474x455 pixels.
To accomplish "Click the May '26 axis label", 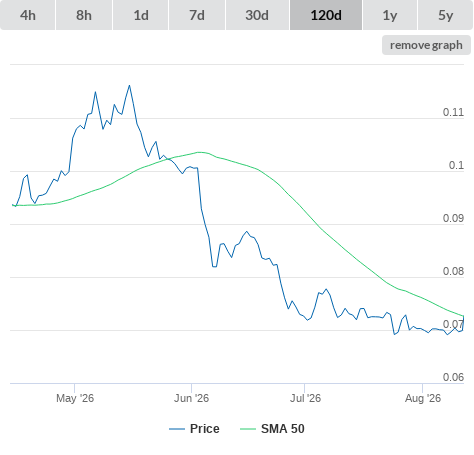I will (75, 398).
